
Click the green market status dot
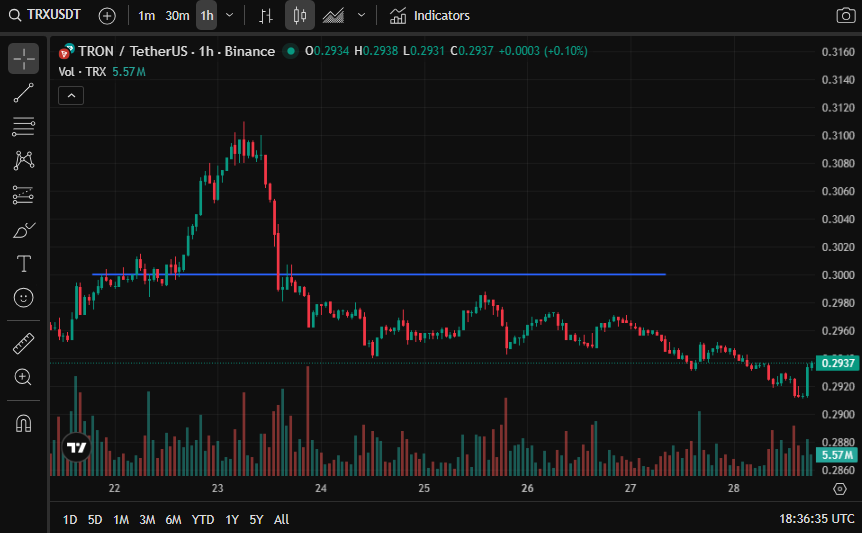[x=290, y=51]
